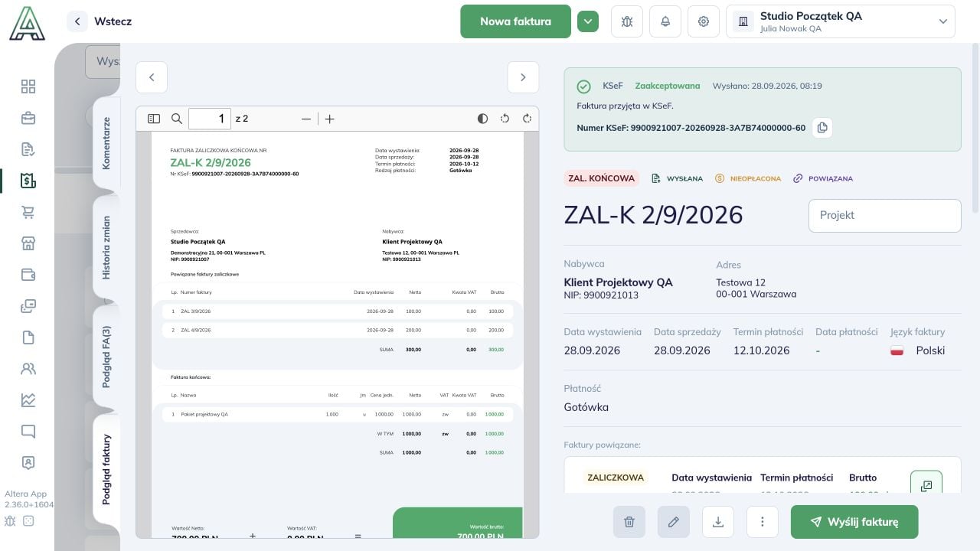Copy the KSeF number

822,128
